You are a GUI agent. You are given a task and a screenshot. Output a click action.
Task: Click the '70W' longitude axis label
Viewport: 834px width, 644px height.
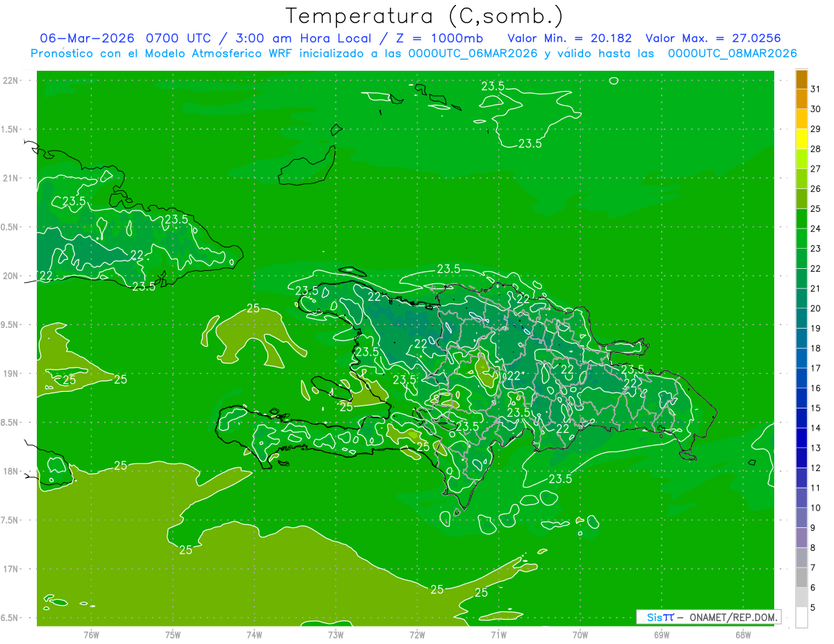(580, 635)
